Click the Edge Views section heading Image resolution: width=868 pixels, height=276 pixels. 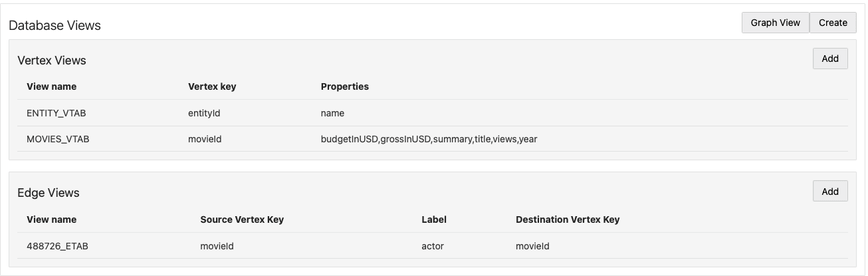(49, 193)
